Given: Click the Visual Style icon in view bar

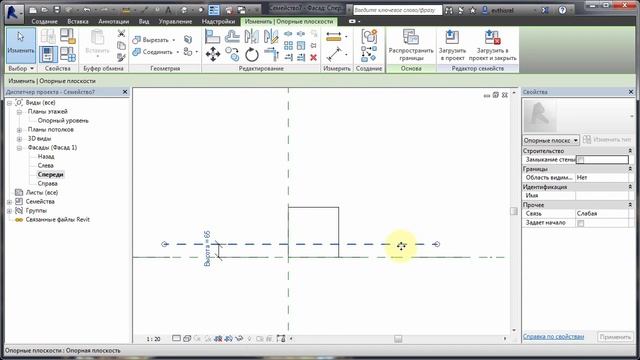Looking at the screenshot, I should click(187, 338).
